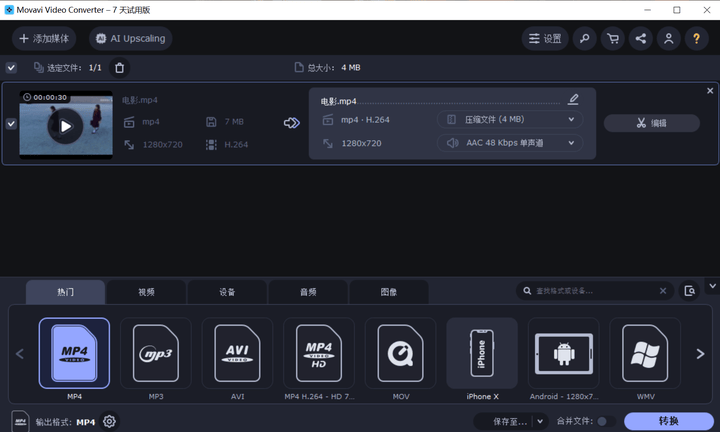Click the output 电影.mp4 file name

pos(338,101)
